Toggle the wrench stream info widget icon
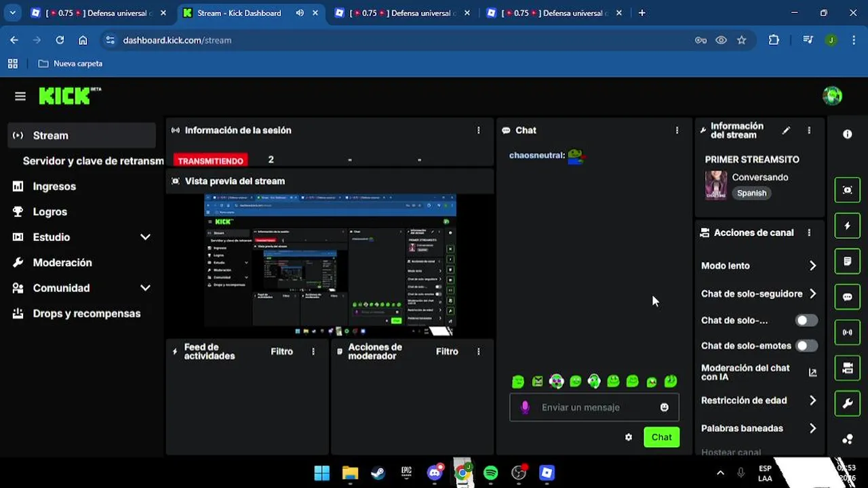The width and height of the screenshot is (868, 488). coord(847,404)
